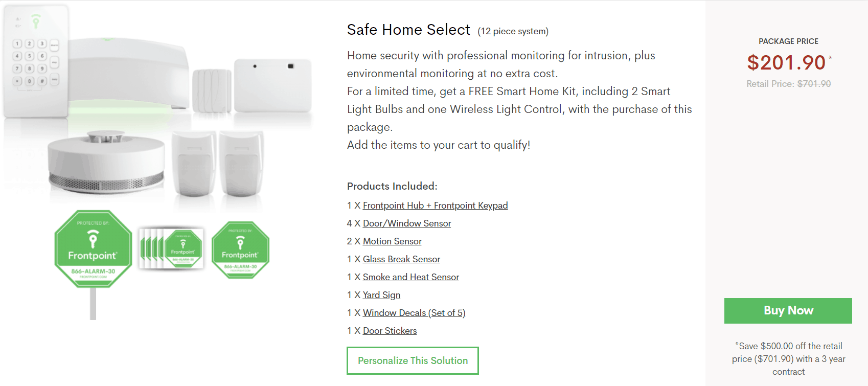
Task: Click the window decals stack image
Action: tap(171, 249)
